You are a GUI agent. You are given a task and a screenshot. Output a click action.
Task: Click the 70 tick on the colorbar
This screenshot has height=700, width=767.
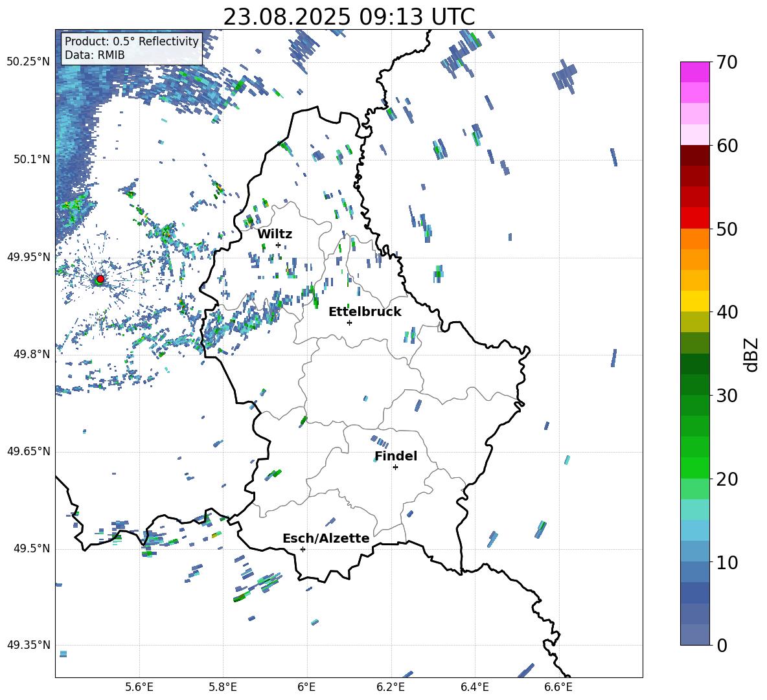click(727, 63)
